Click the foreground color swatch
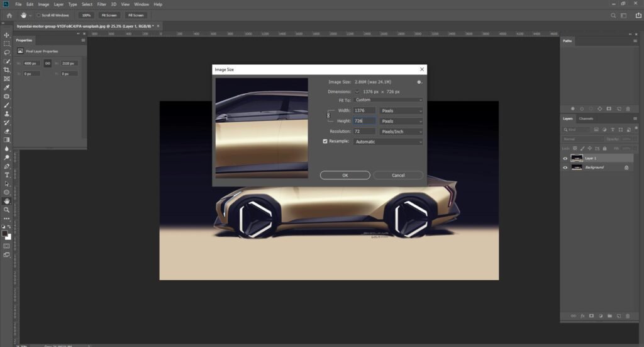 (x=4, y=234)
